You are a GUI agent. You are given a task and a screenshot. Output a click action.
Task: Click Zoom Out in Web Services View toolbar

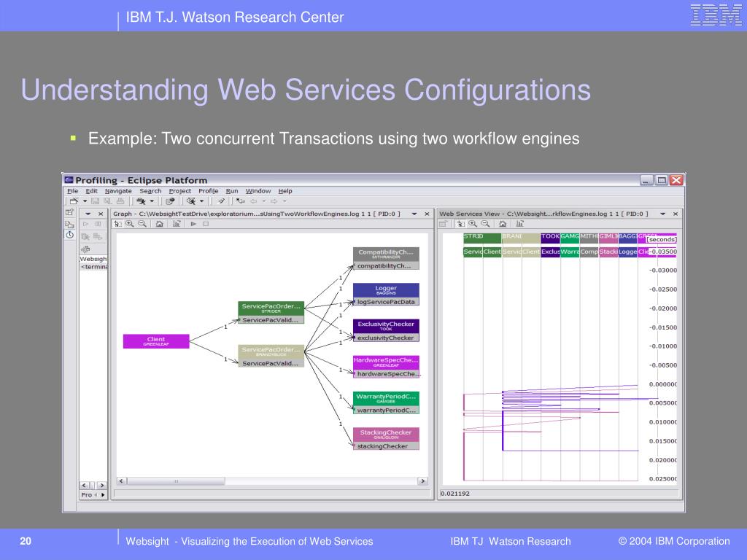[485, 224]
